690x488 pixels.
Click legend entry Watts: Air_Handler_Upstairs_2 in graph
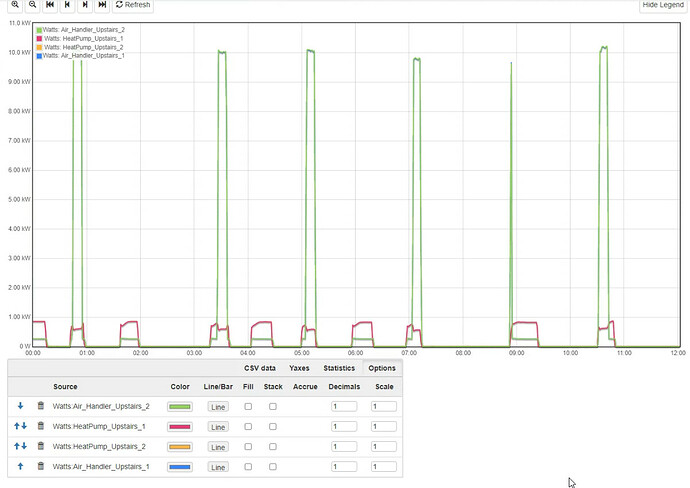81,30
